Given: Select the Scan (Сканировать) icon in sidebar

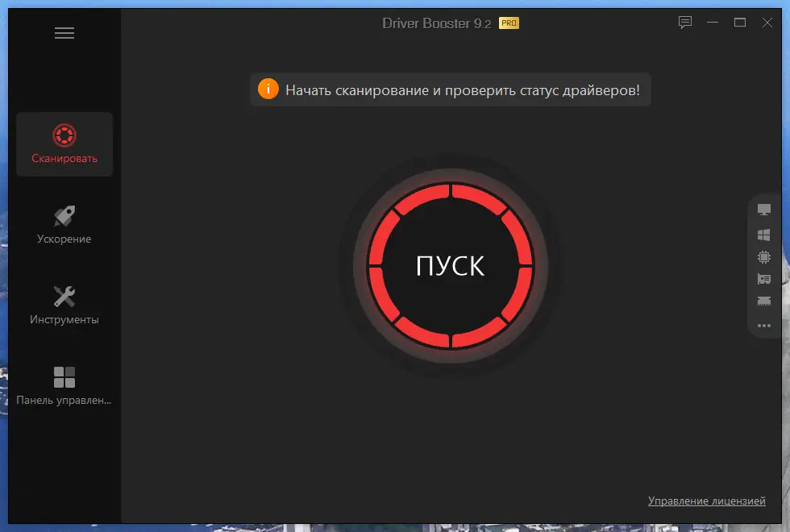Looking at the screenshot, I should [x=64, y=133].
